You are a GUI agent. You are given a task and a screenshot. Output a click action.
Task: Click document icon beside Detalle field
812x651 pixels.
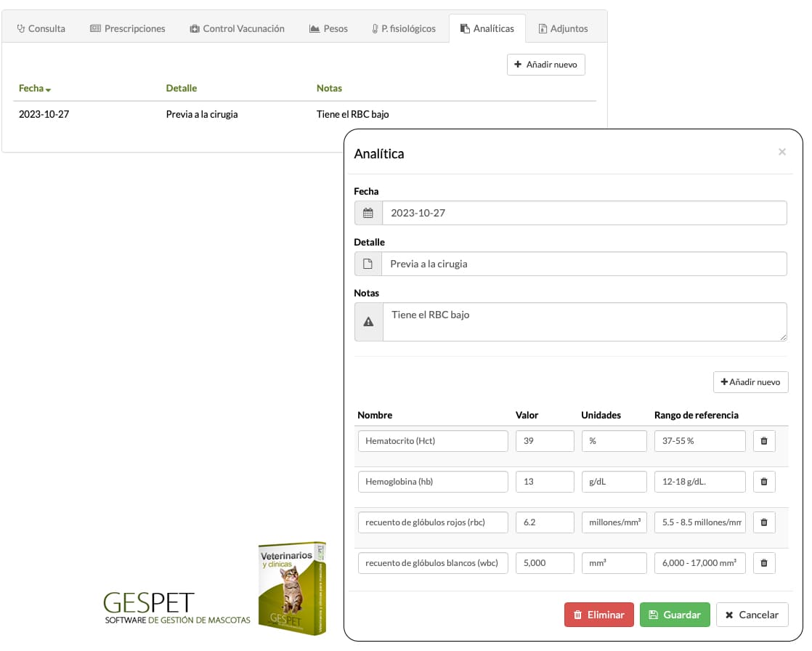click(x=368, y=264)
